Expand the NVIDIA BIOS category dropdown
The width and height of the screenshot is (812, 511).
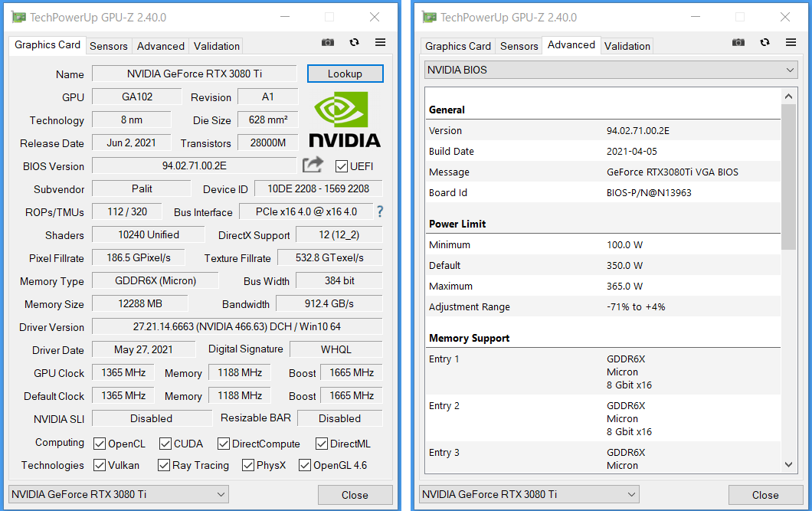(x=611, y=70)
